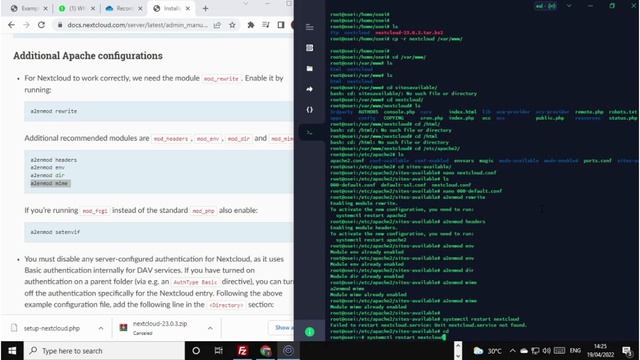
Task: Toggle Chrome side panel icon
Action: click(x=281, y=25)
